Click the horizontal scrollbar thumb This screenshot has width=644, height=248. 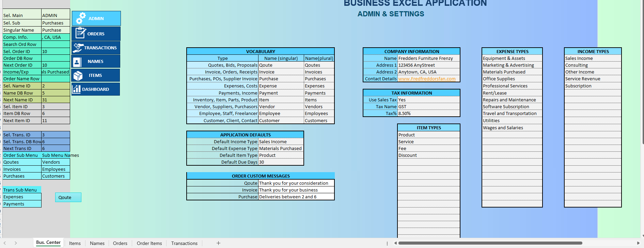point(490,243)
